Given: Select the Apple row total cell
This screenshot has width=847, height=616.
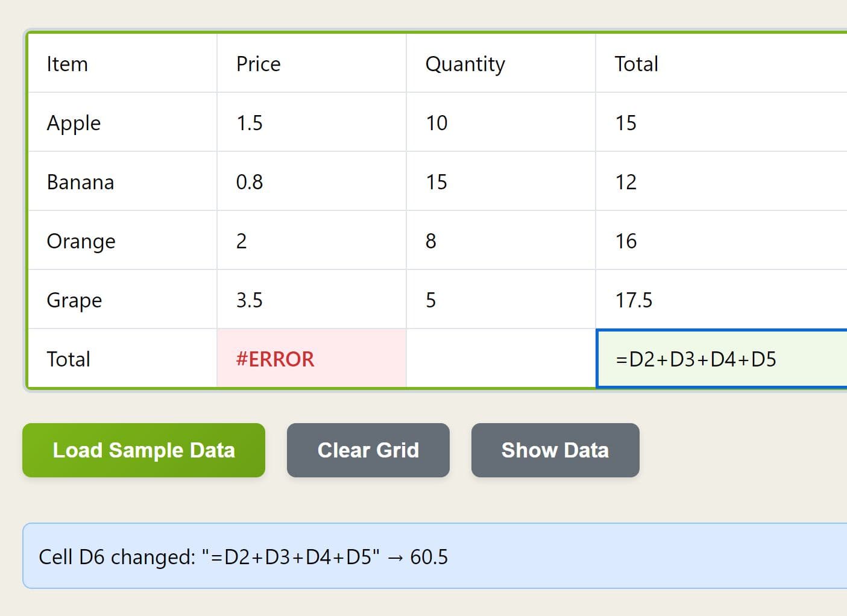Looking at the screenshot, I should (722, 122).
